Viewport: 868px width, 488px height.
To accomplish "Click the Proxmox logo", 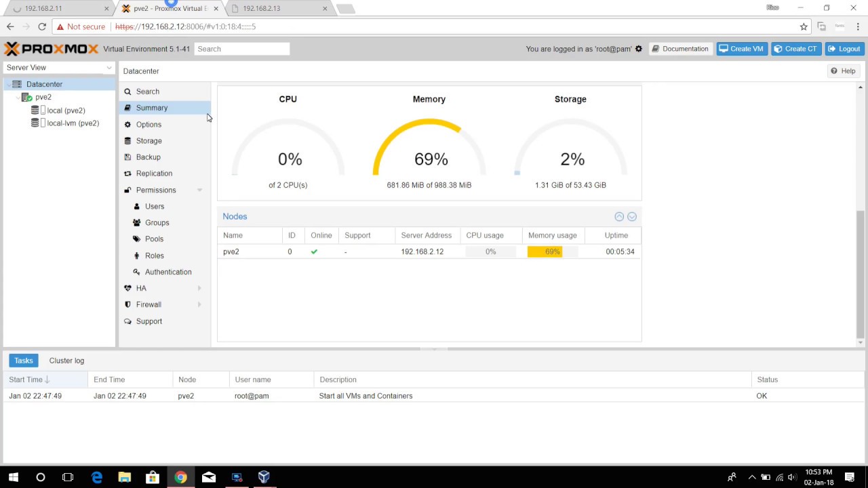I will pos(52,49).
